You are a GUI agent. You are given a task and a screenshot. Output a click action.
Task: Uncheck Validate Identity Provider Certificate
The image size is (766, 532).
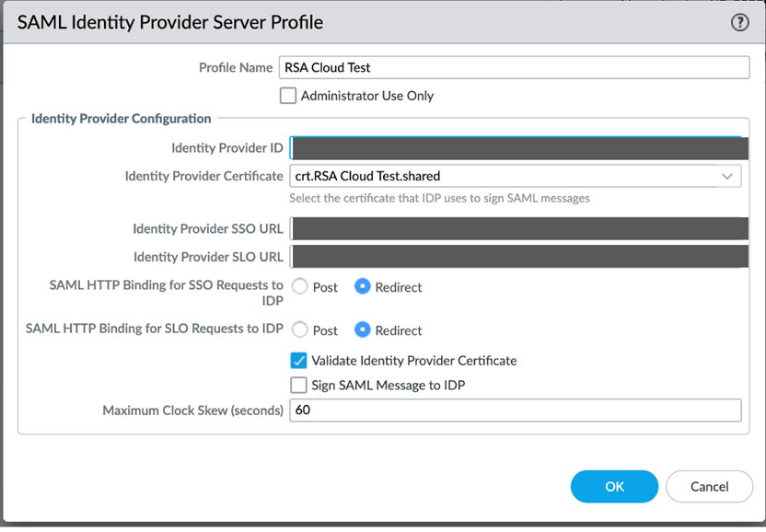[299, 361]
